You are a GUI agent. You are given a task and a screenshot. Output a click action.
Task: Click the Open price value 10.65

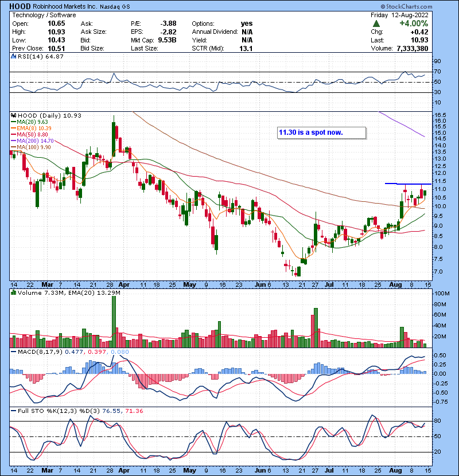[x=56, y=24]
